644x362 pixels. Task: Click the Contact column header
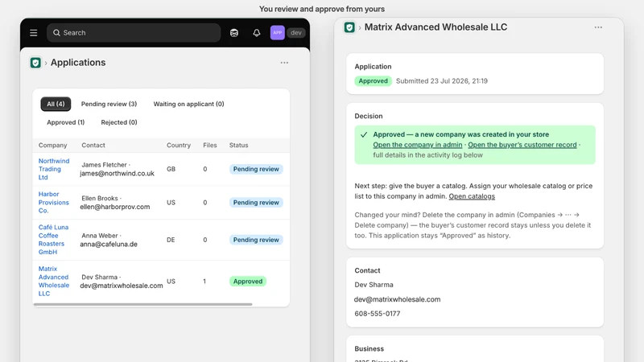click(x=93, y=146)
